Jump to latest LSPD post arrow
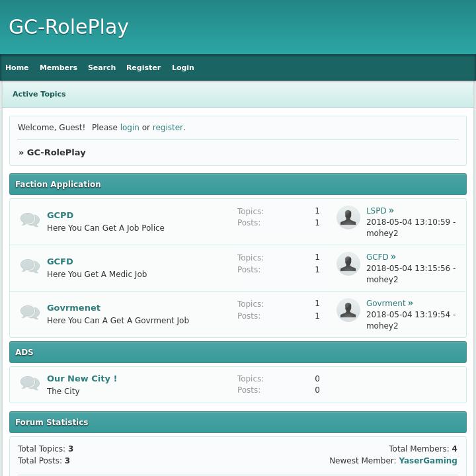476x476 pixels. 391,211
